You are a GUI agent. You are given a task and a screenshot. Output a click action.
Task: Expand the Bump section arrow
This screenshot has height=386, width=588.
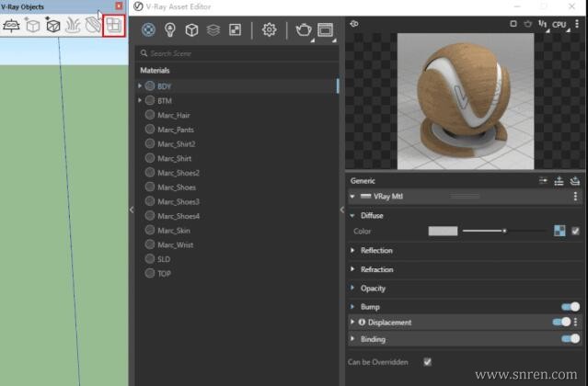pyautogui.click(x=352, y=307)
